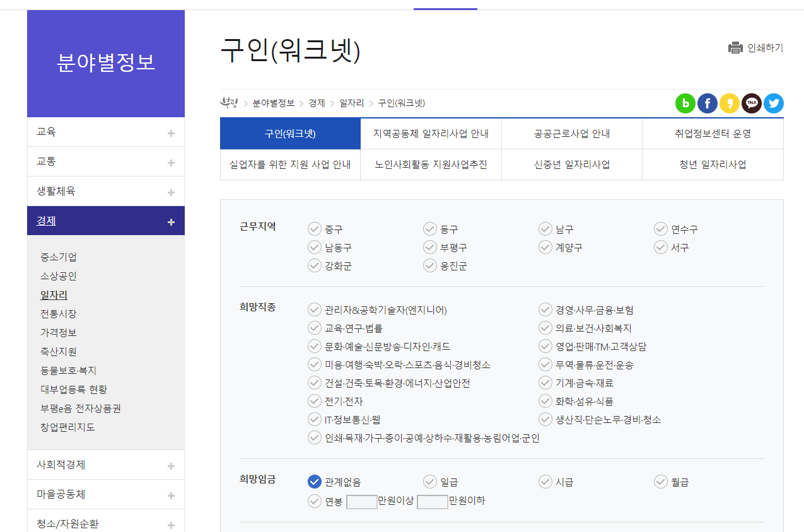Click the 만원이하 maximum salary field
Image resolution: width=804 pixels, height=532 pixels.
[x=433, y=502]
